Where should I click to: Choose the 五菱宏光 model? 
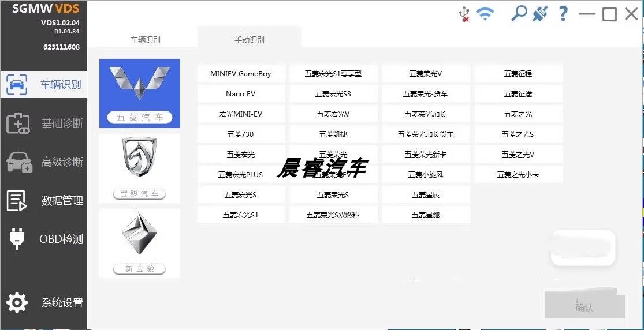(241, 155)
